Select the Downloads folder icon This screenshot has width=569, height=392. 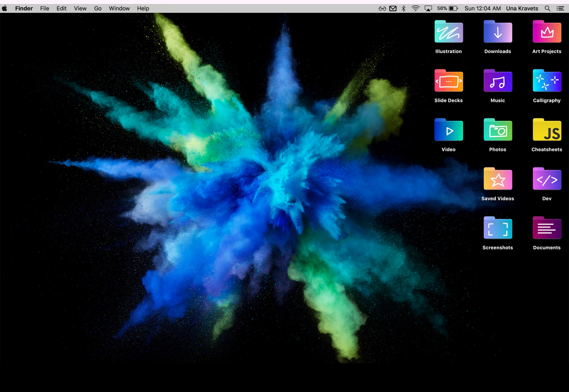tap(498, 32)
